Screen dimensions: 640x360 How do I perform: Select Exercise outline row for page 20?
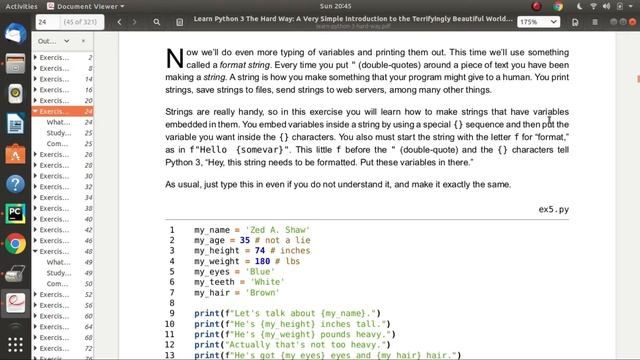[63, 100]
